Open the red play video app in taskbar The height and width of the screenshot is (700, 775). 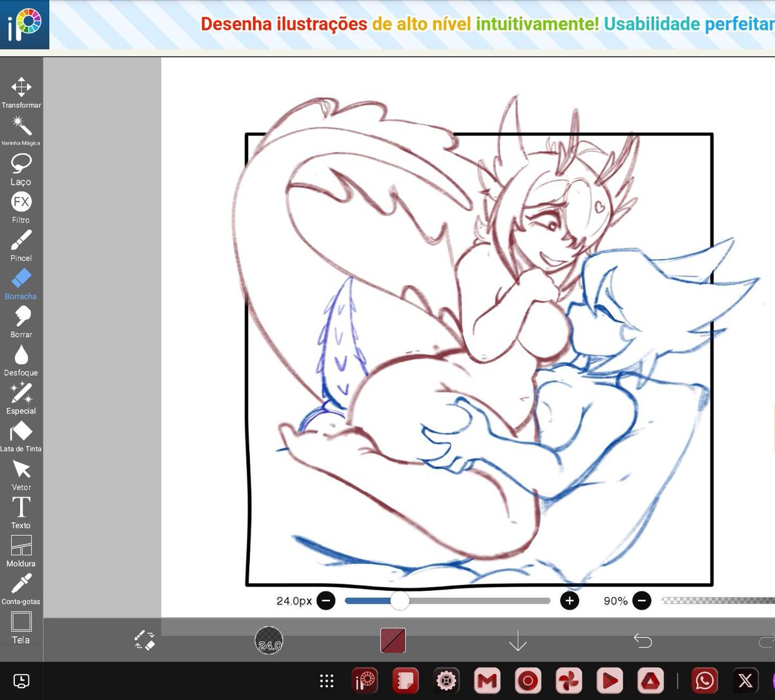pyautogui.click(x=610, y=681)
